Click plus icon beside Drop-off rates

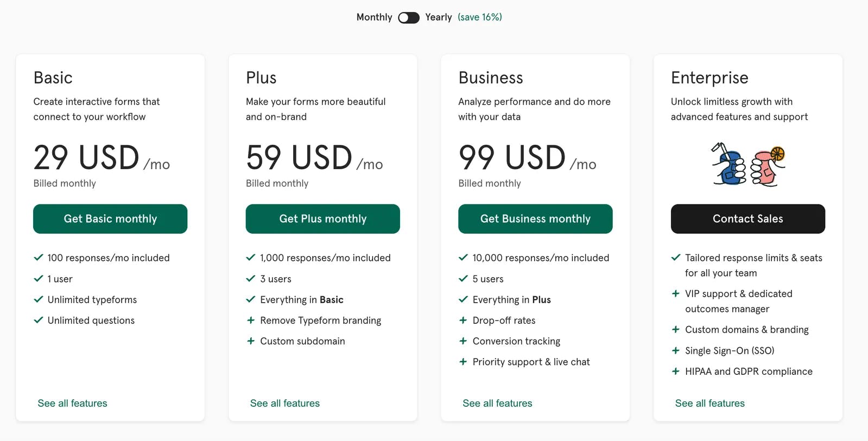(463, 321)
